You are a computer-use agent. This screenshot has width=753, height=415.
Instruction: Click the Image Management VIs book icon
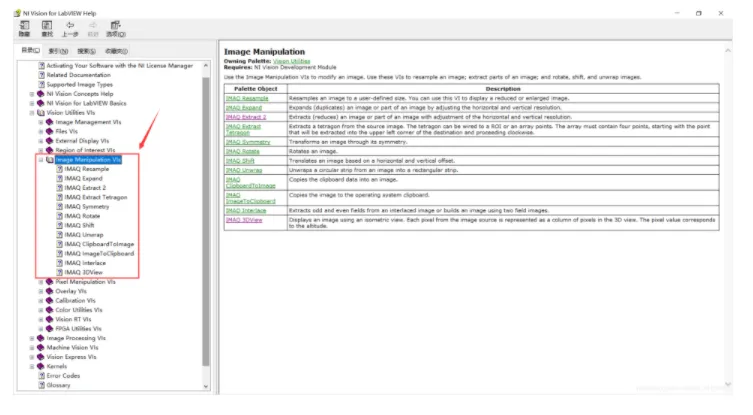tap(49, 122)
